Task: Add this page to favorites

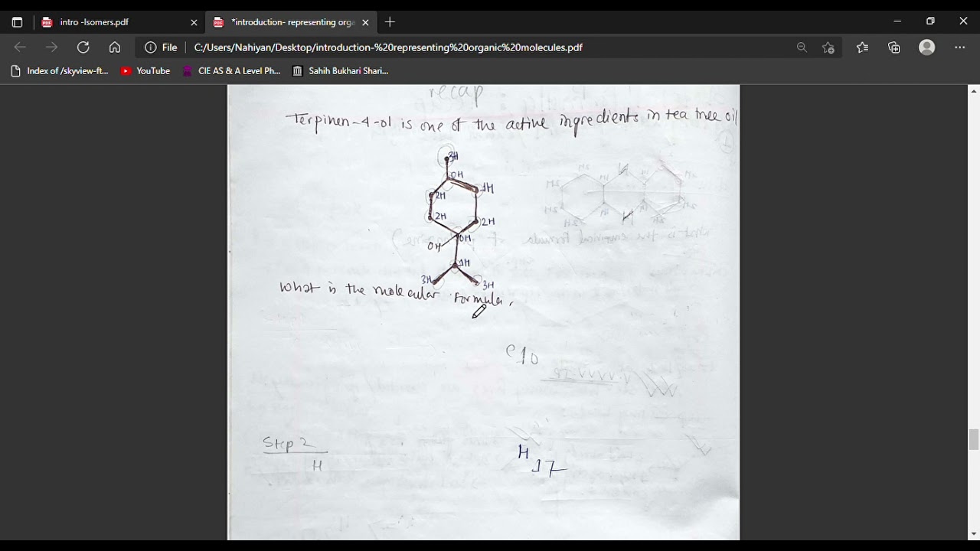Action: (x=828, y=47)
